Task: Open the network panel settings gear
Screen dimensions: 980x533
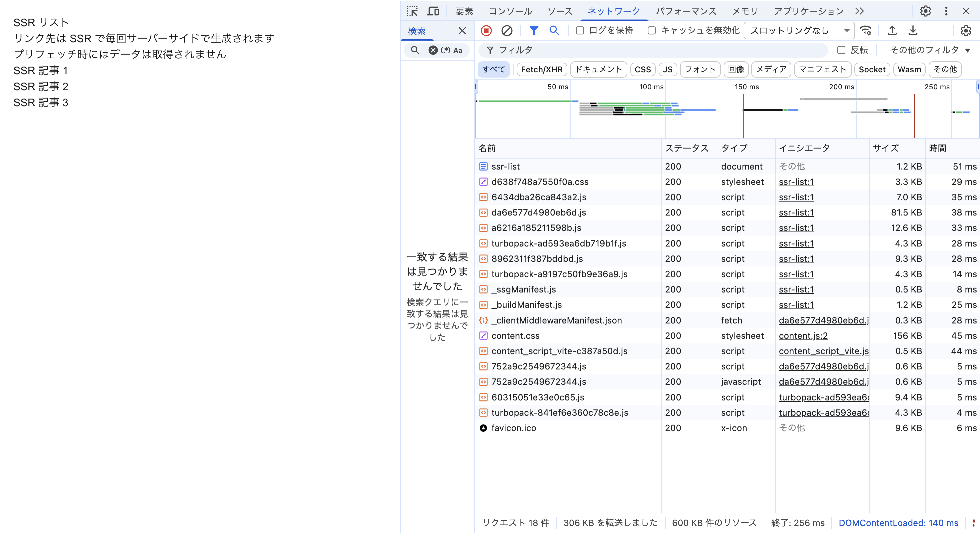Action: (x=966, y=30)
